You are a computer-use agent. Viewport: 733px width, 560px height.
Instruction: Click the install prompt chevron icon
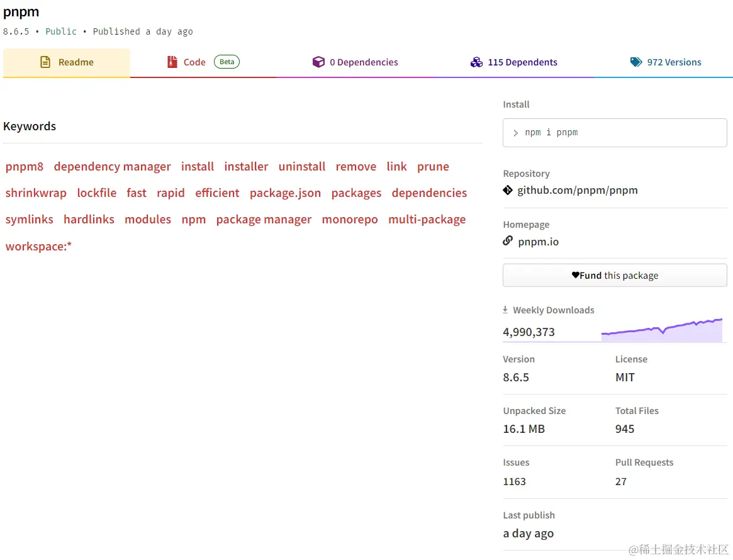coord(516,133)
